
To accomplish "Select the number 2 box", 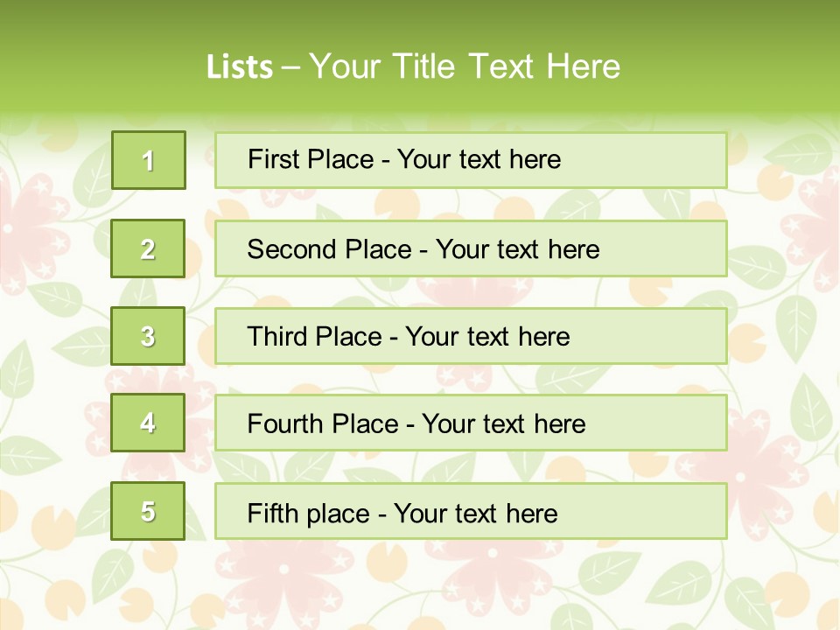I will point(148,248).
